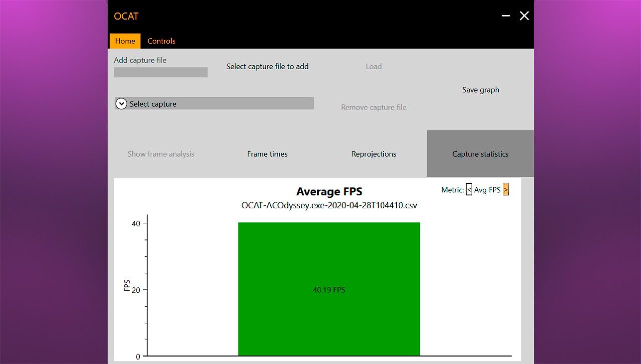
Task: Click the circled chevron icon beside Select capture
Action: point(121,104)
